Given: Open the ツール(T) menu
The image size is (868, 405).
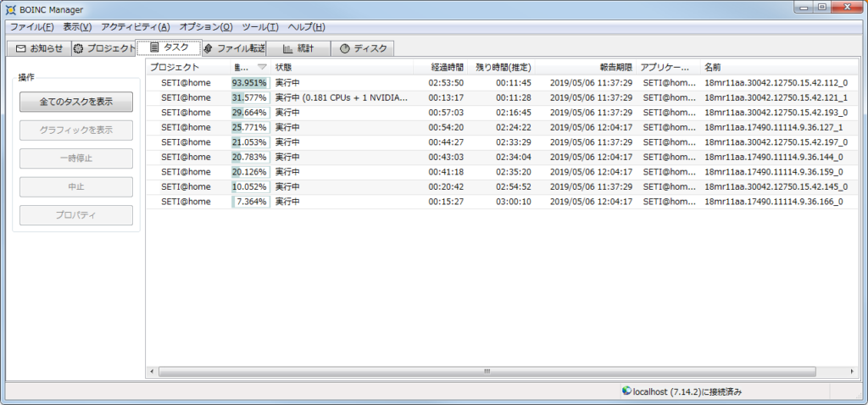Looking at the screenshot, I should (x=259, y=27).
